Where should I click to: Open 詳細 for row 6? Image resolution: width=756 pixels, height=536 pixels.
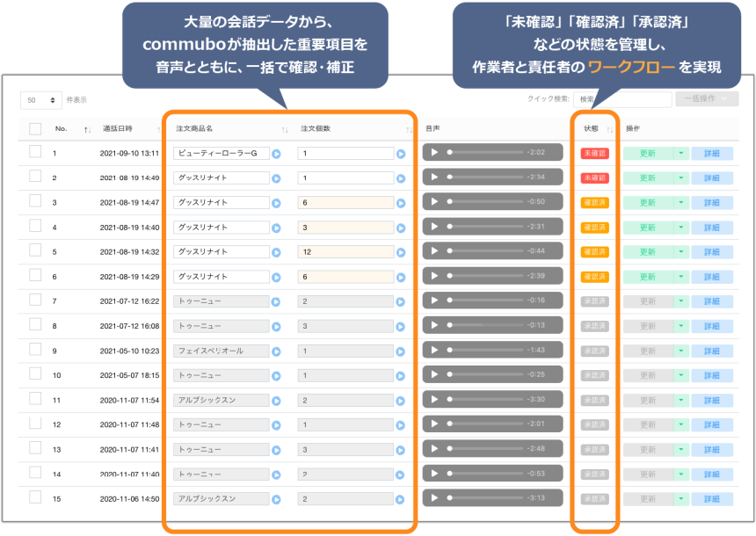tap(711, 277)
